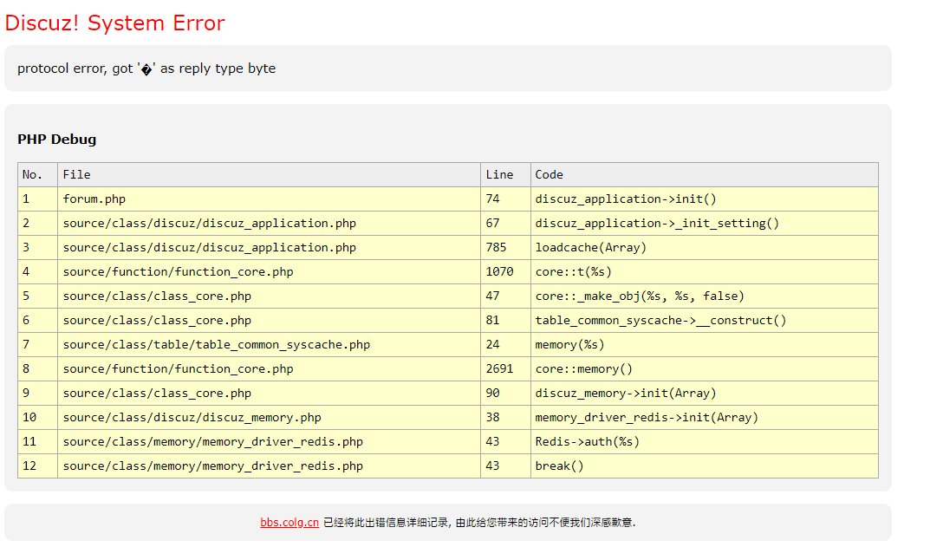Click memory_driver_redis.php file in row 11
This screenshot has width=930, height=560.
[x=269, y=443]
